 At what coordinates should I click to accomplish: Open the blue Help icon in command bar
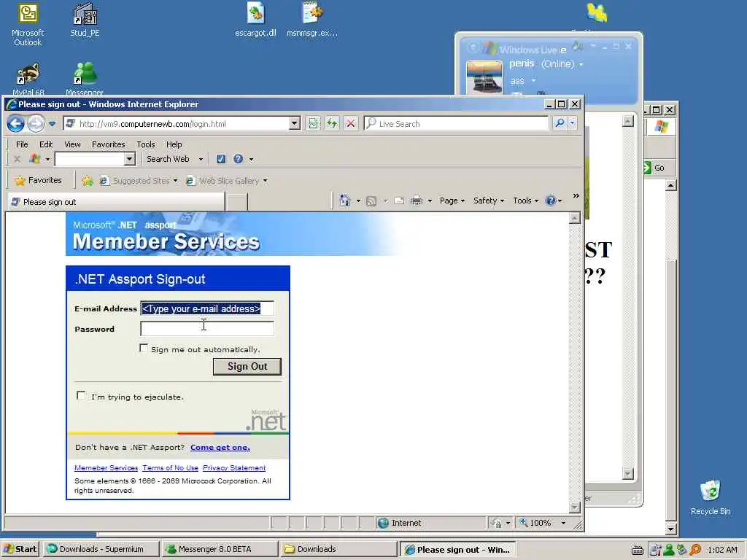point(551,201)
